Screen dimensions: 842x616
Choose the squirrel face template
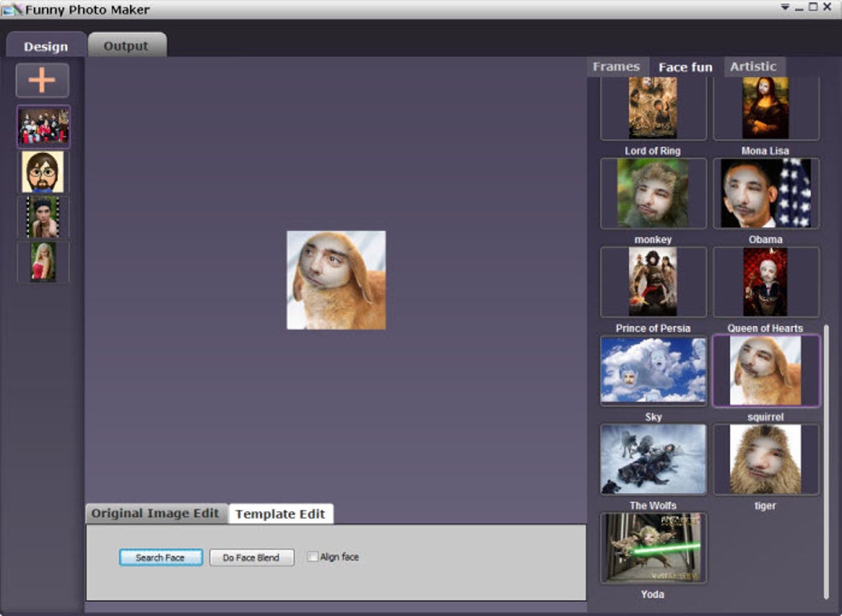pos(766,371)
